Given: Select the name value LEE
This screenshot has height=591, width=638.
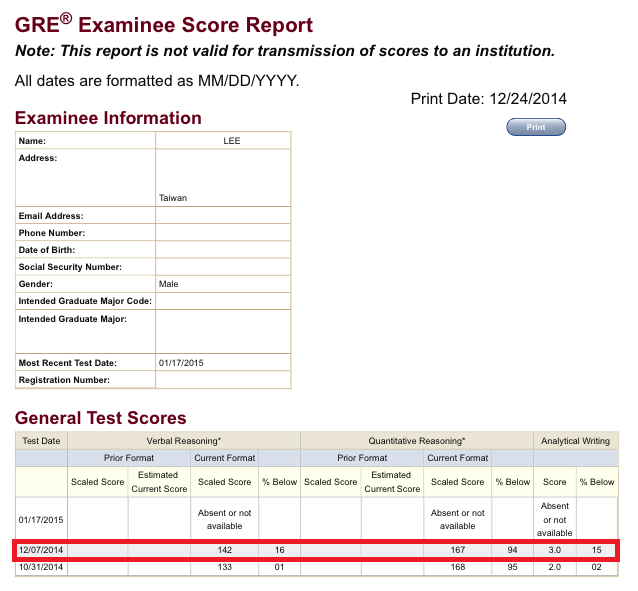Looking at the screenshot, I should pyautogui.click(x=232, y=141).
